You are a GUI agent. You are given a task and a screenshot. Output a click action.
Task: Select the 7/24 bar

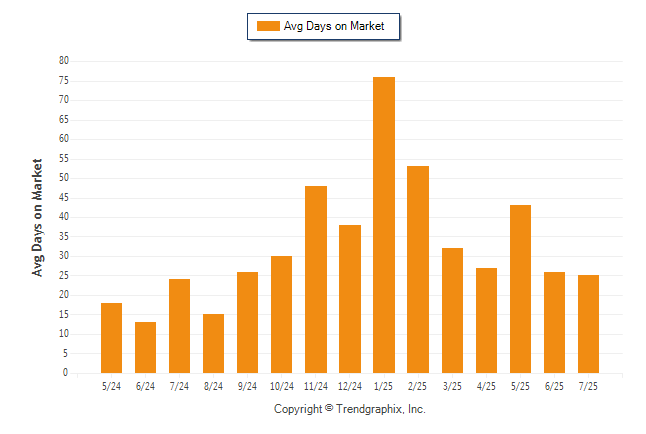tap(180, 326)
